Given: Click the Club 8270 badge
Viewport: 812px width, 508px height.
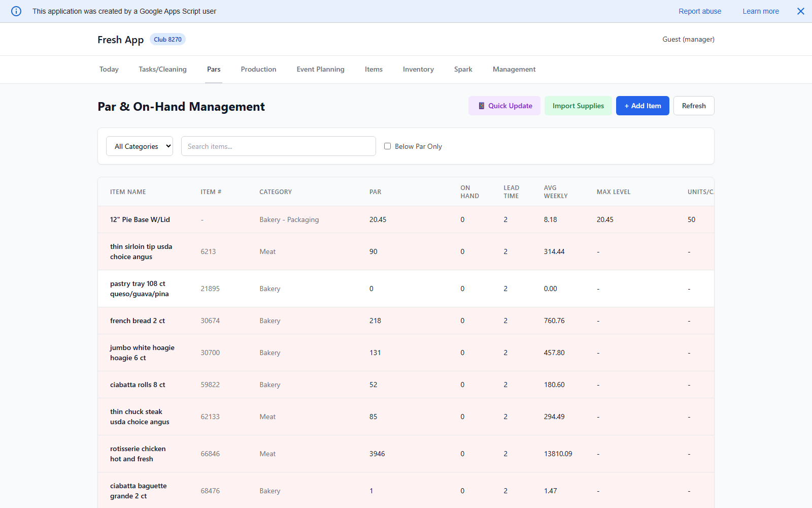Looking at the screenshot, I should [x=167, y=40].
